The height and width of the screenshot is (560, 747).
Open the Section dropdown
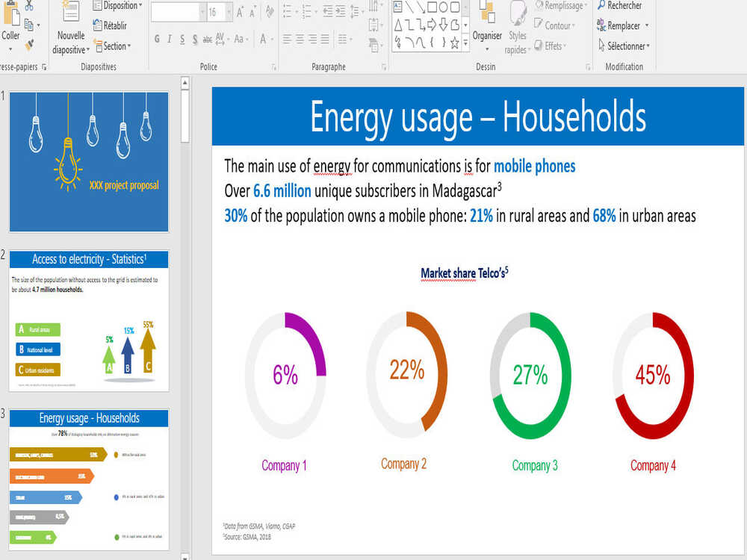click(x=113, y=46)
